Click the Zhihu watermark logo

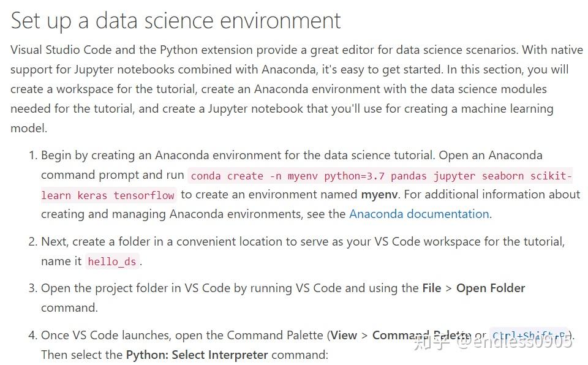pos(429,341)
